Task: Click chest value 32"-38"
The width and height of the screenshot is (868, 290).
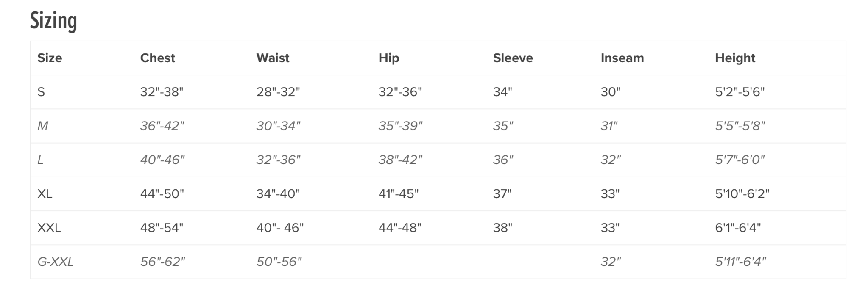Action: point(162,92)
